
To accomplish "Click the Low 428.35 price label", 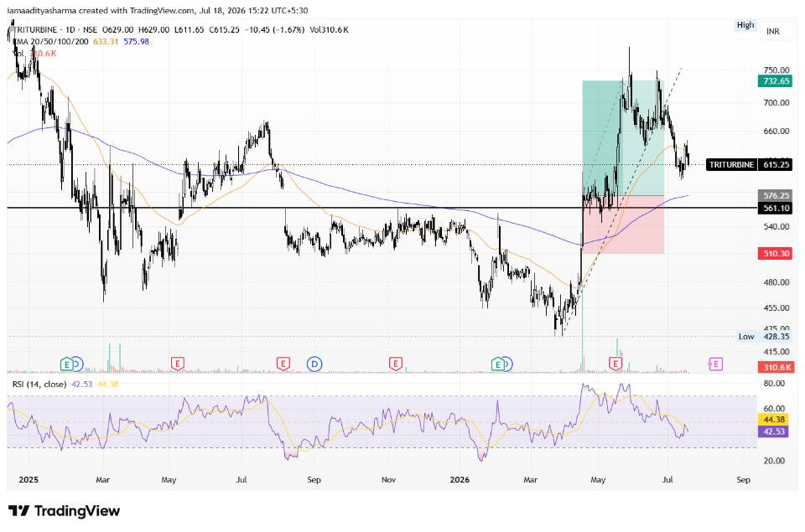I will click(764, 337).
